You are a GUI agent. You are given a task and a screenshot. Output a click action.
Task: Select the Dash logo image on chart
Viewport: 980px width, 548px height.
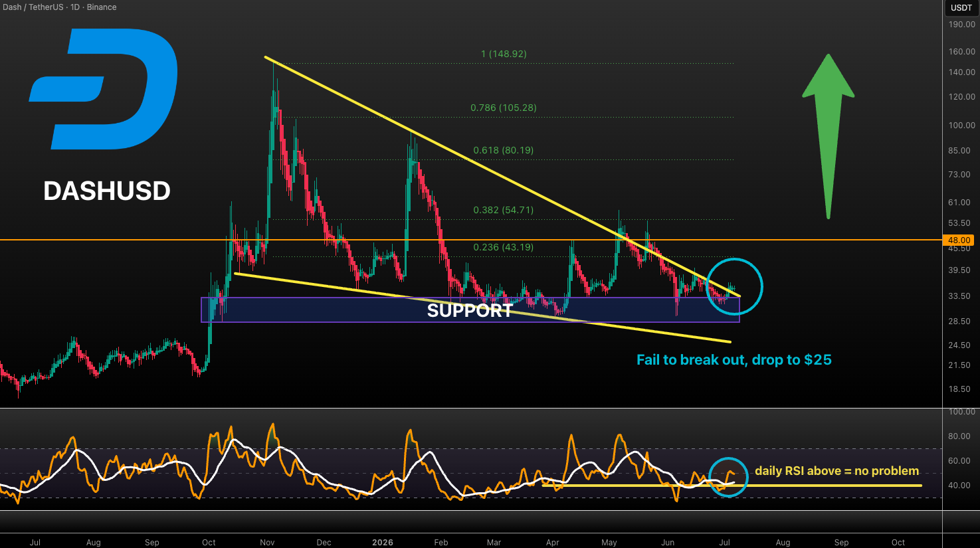[x=104, y=89]
